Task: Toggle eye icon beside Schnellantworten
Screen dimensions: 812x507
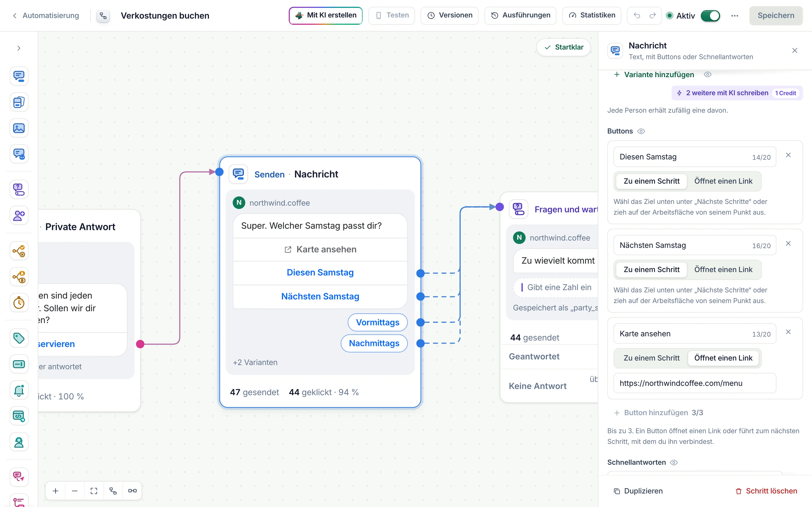Action: pyautogui.click(x=674, y=462)
